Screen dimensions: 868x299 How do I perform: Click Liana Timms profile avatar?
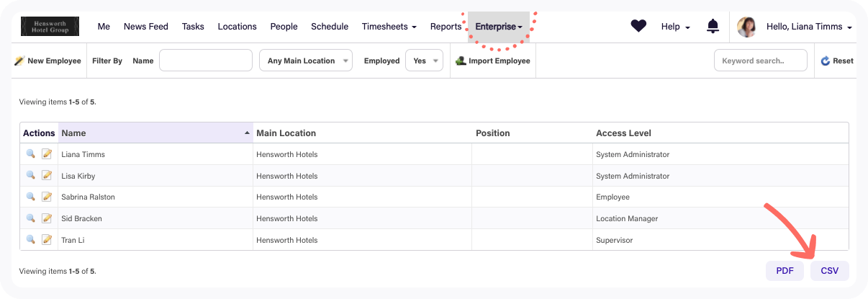click(x=746, y=27)
